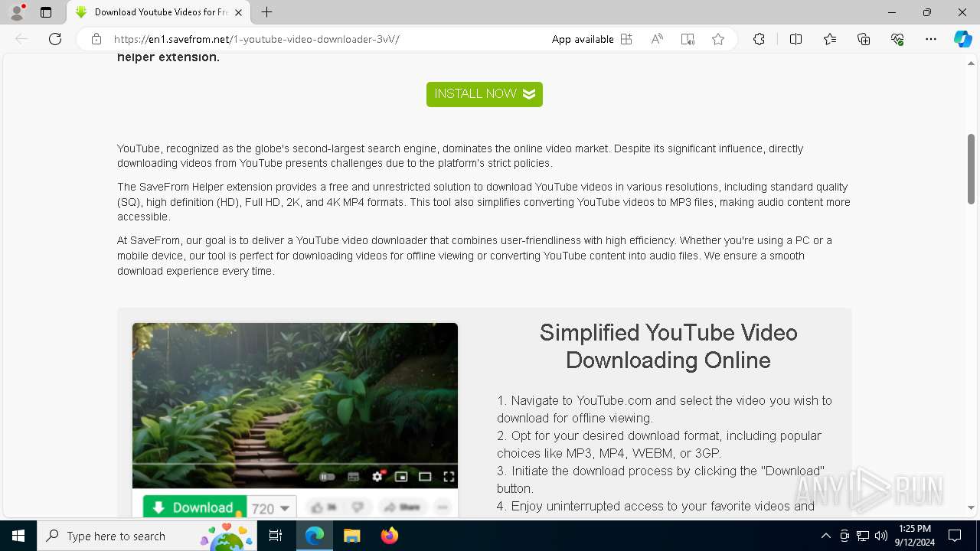Click the App available install icon

626,39
